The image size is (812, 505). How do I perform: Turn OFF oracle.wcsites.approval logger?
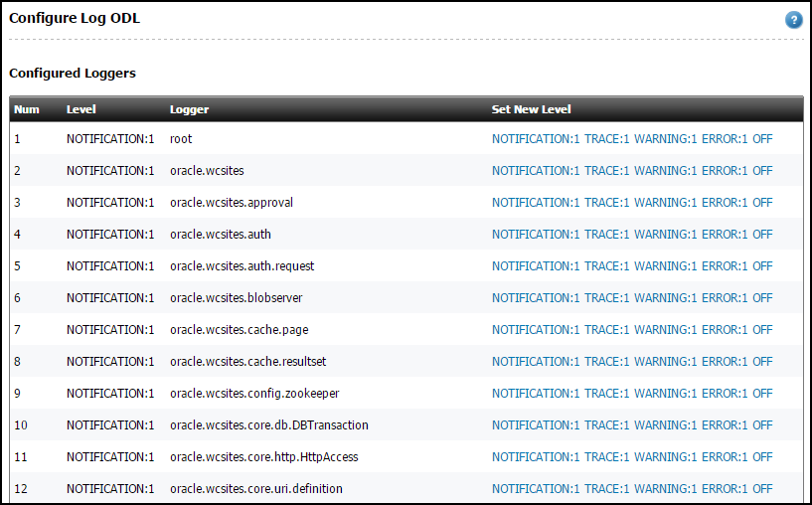click(762, 202)
